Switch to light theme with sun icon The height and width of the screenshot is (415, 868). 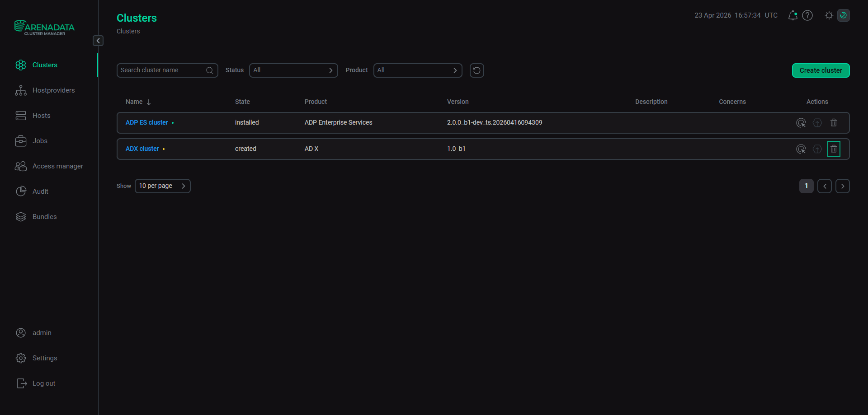click(829, 15)
